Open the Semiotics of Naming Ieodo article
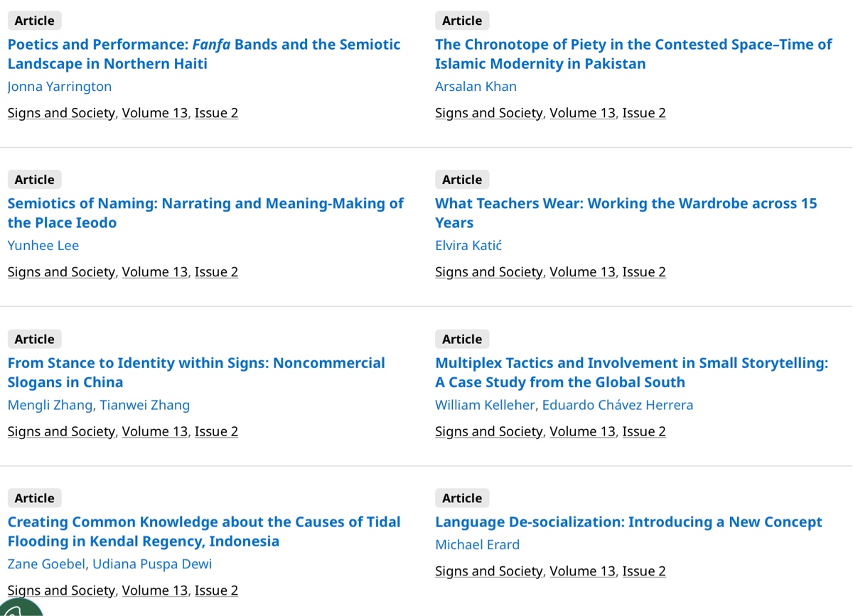 point(205,213)
